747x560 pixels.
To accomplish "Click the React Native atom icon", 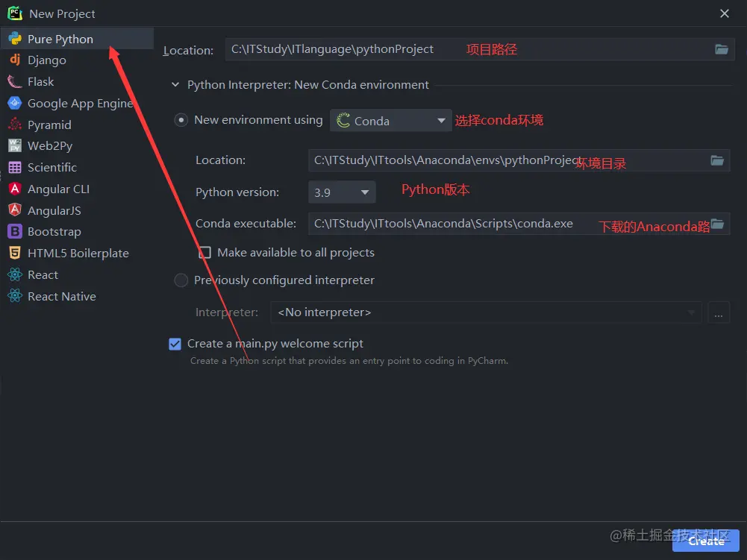I will pos(15,296).
